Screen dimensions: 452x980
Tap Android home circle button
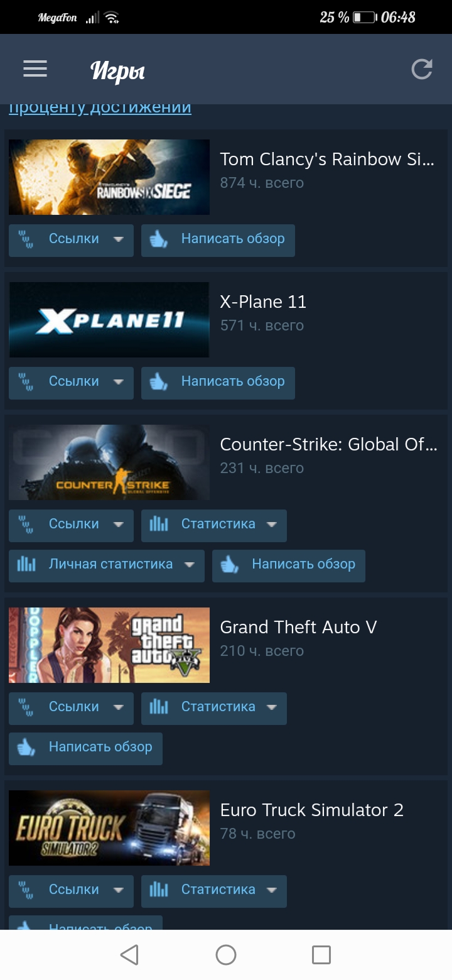click(226, 955)
